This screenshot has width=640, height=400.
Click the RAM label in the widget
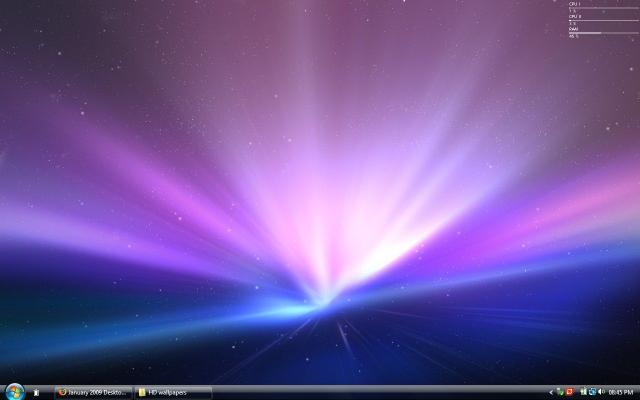pyautogui.click(x=573, y=29)
